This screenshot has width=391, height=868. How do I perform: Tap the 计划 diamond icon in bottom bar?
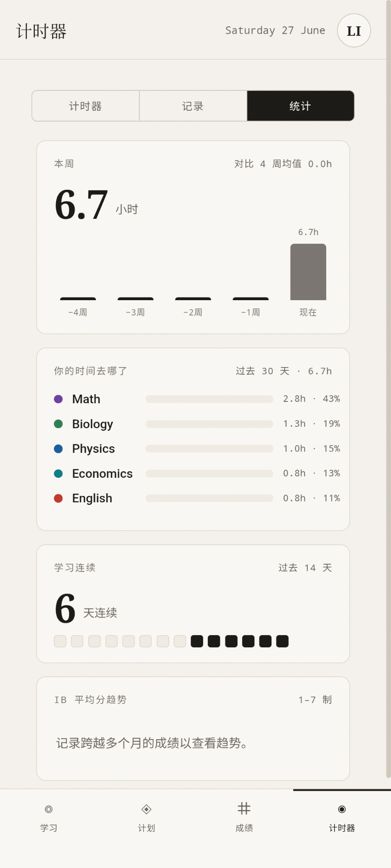tap(146, 809)
